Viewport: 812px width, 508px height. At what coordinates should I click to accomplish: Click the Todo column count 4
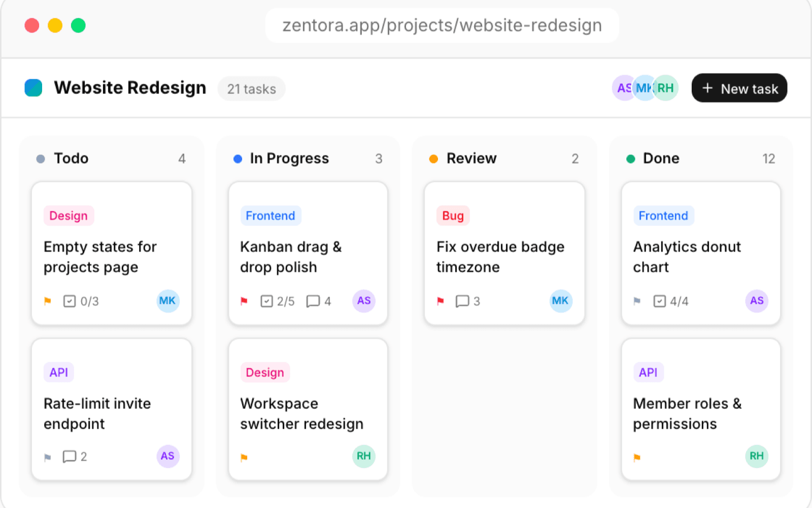point(182,159)
